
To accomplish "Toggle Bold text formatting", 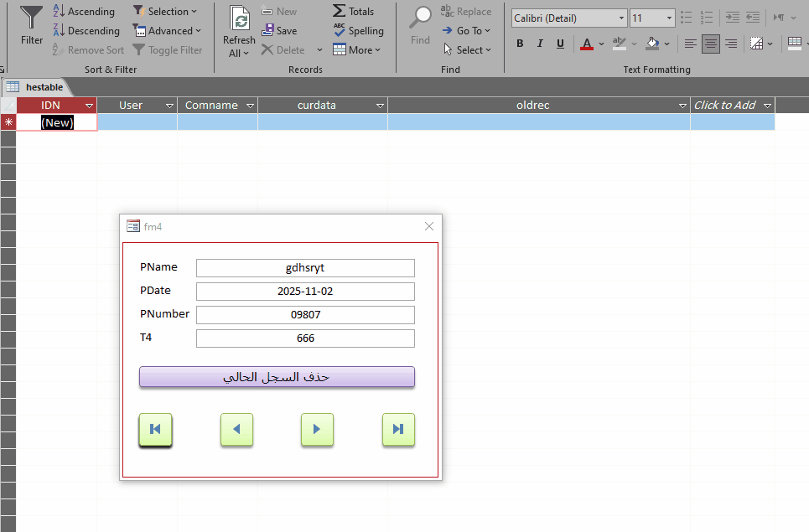I will pyautogui.click(x=520, y=44).
